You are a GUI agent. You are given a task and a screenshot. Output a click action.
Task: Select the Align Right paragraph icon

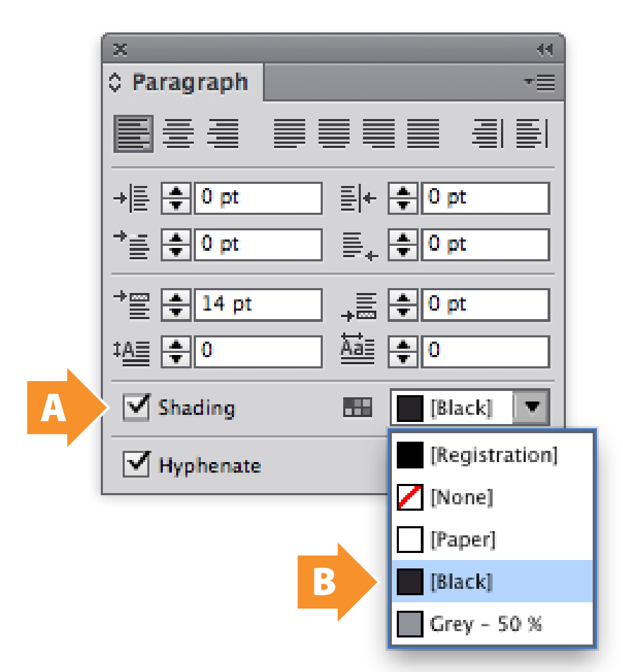(223, 133)
